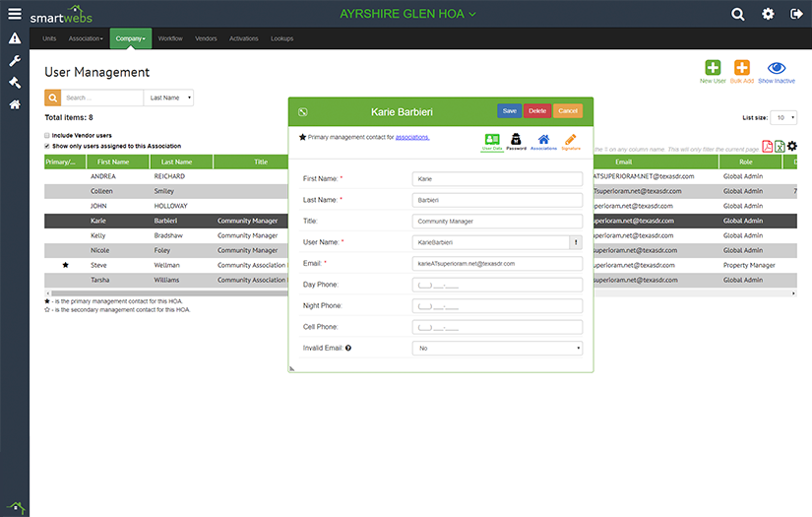Screen dimensions: 812x517
Task: Open the hamburger menu icon
Action: [x=15, y=14]
